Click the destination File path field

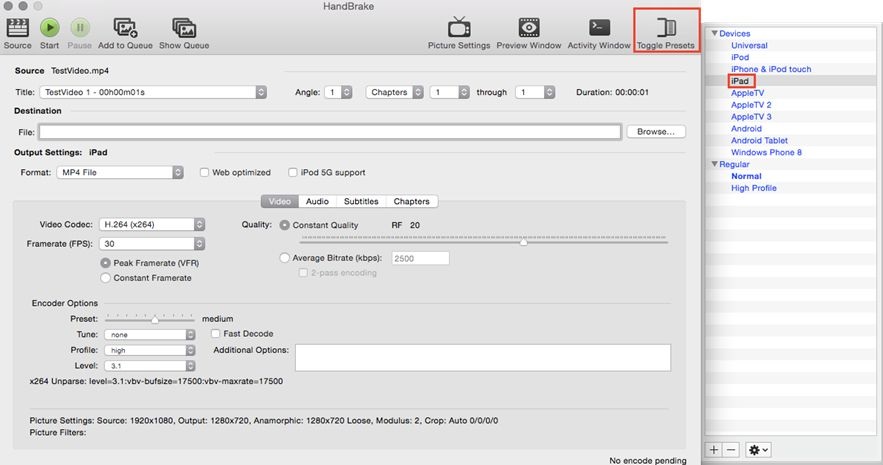(330, 132)
